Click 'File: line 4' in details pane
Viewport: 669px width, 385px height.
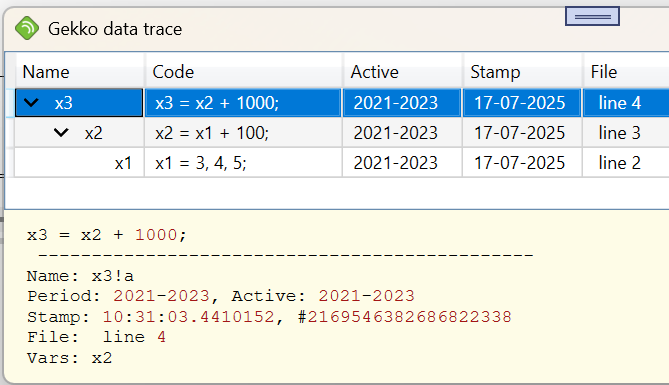pos(96,337)
